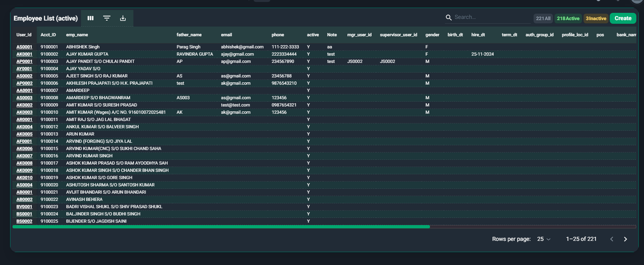Open the filter rows icon

tap(107, 18)
